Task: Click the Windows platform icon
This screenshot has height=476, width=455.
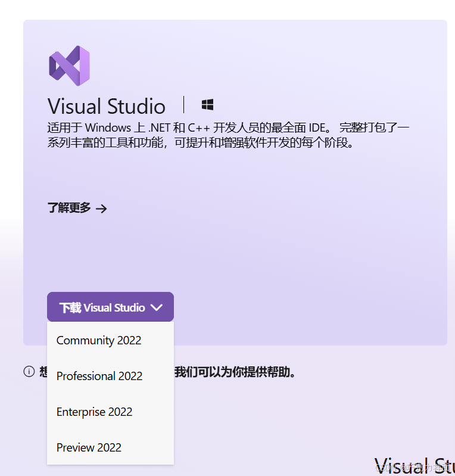Action: pos(207,105)
